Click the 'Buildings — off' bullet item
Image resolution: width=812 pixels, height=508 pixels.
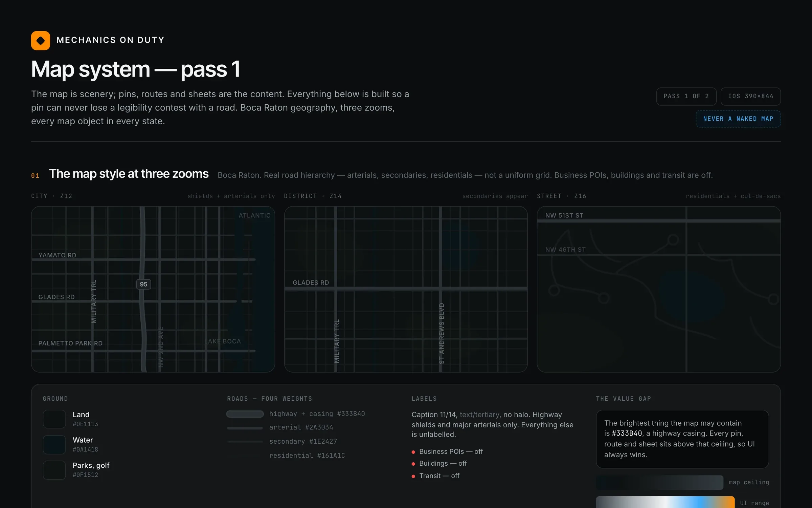click(x=439, y=463)
